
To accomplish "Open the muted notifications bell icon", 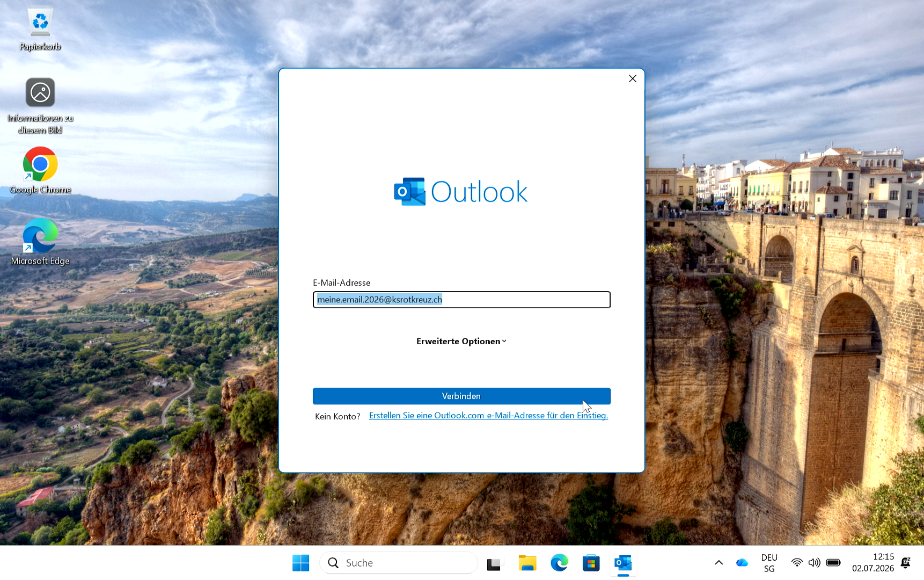I will pos(906,563).
